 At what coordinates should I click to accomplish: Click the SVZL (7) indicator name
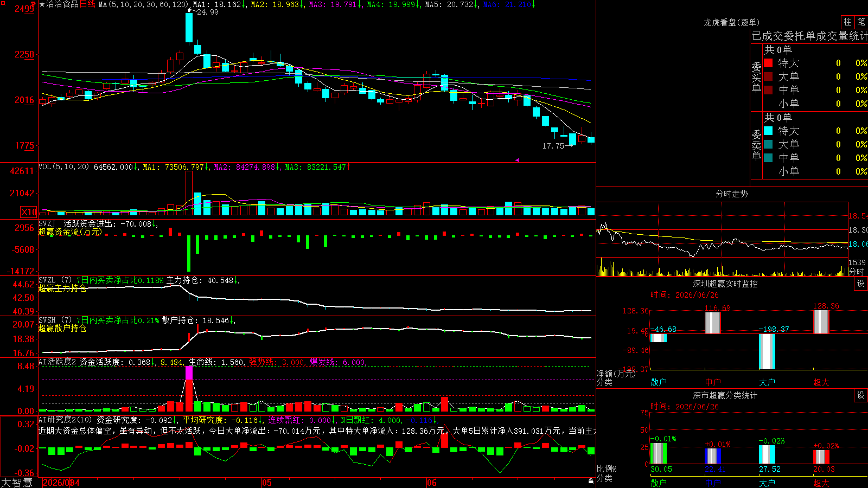[55, 280]
